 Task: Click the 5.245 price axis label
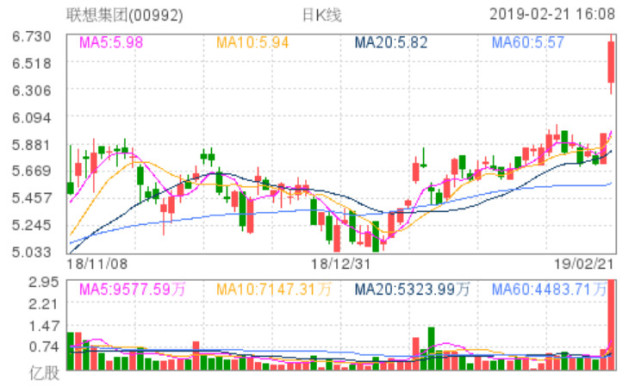point(32,225)
